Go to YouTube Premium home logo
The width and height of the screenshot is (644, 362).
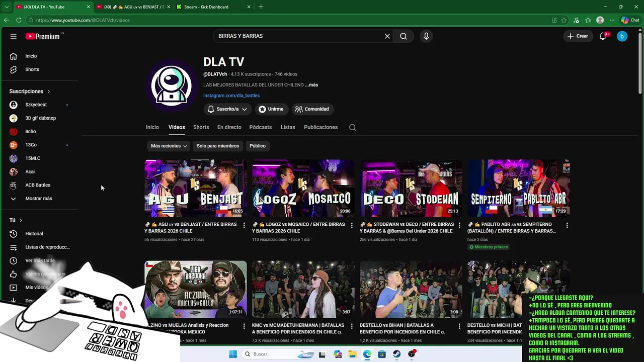(43, 36)
